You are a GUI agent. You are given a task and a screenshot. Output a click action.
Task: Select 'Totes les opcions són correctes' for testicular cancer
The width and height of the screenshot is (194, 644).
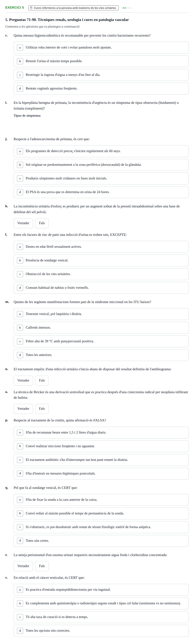click(101, 630)
